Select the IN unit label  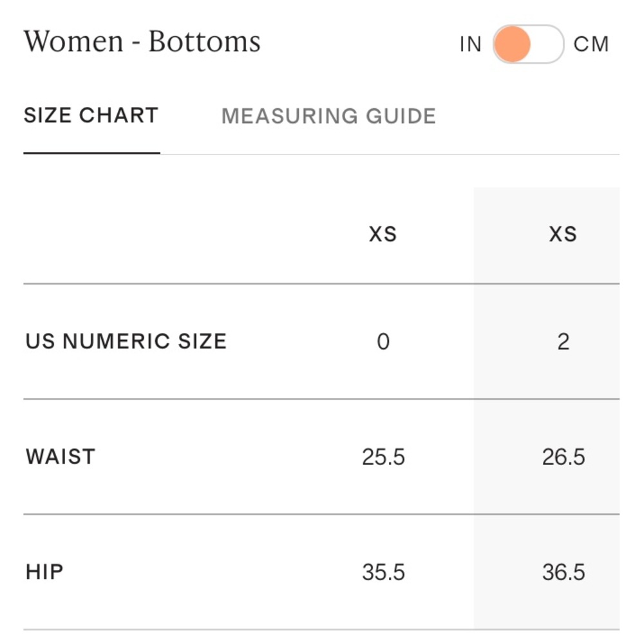(x=471, y=44)
